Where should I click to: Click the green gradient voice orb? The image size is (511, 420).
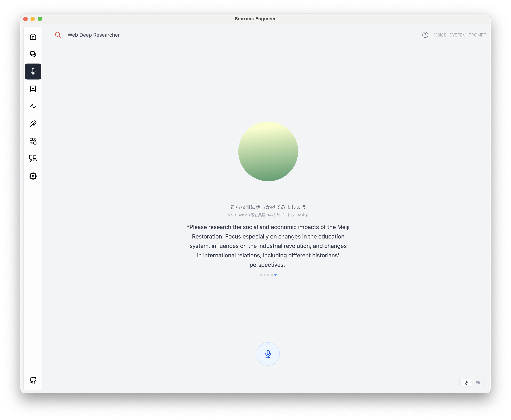pos(268,151)
